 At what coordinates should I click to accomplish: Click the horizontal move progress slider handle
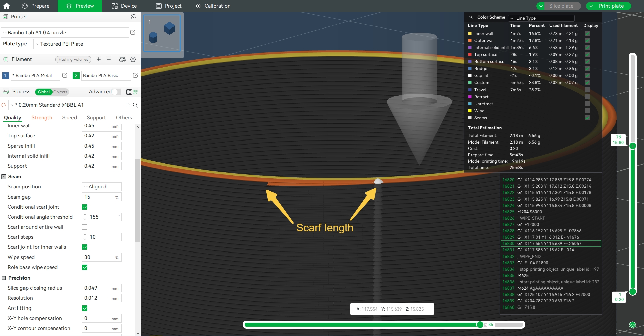[x=480, y=324]
